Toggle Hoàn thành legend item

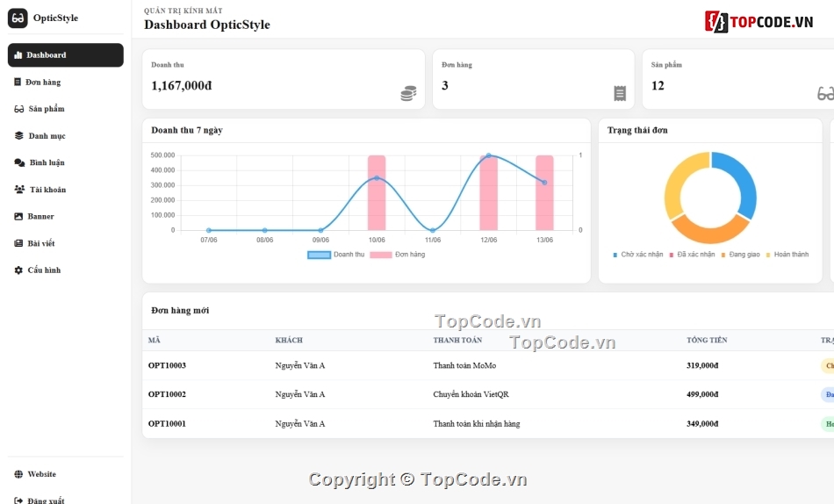pyautogui.click(x=787, y=255)
